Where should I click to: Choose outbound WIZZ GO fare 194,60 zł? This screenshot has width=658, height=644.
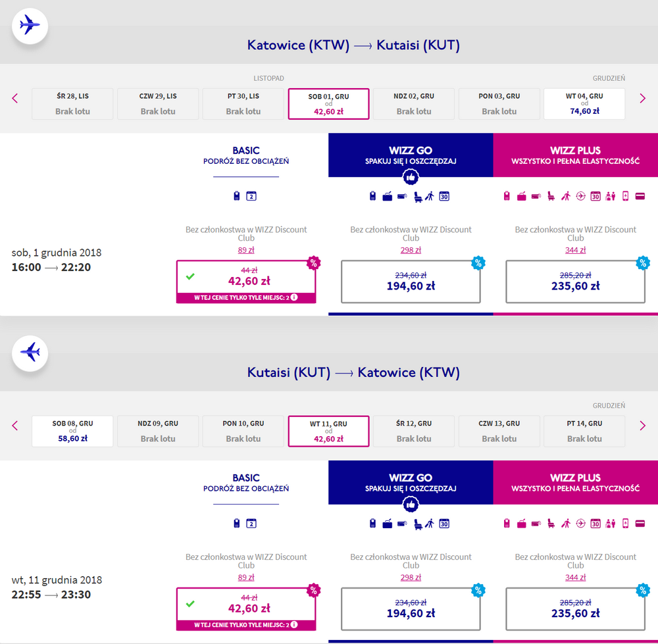click(x=411, y=282)
